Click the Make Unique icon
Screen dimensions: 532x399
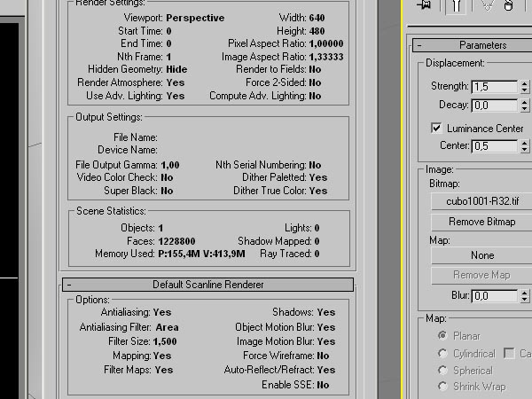point(487,4)
